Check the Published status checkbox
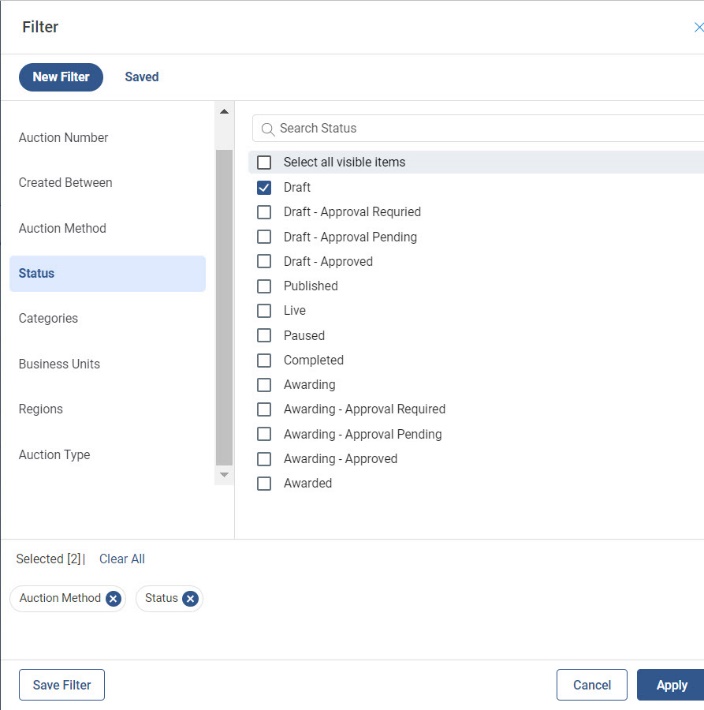The image size is (704, 710). click(264, 286)
